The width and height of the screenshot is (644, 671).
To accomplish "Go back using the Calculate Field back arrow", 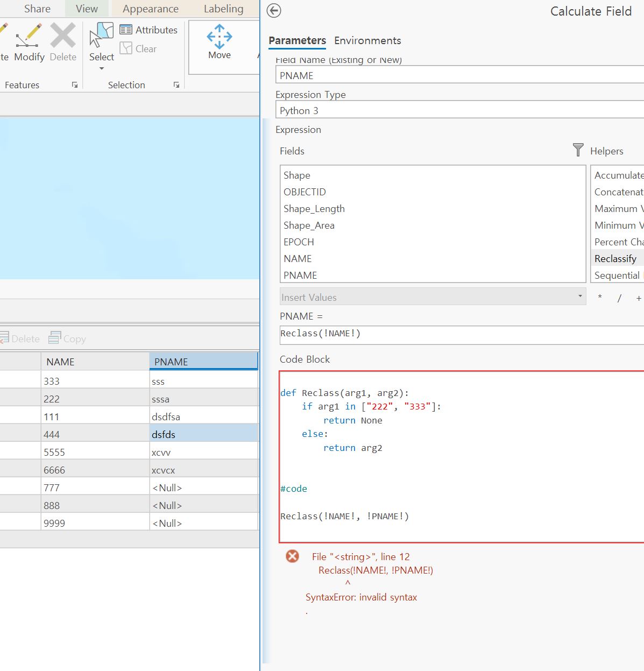I will point(274,11).
